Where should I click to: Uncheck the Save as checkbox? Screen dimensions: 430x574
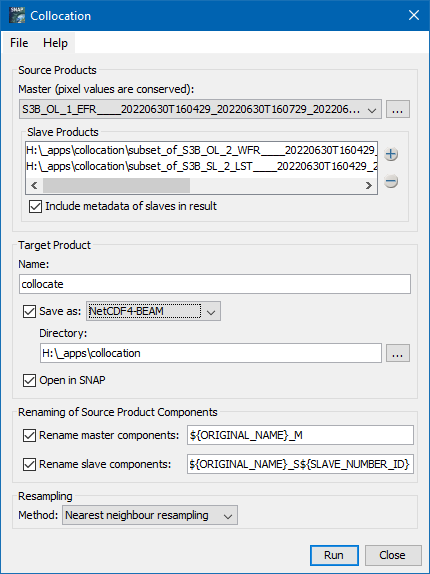click(29, 312)
